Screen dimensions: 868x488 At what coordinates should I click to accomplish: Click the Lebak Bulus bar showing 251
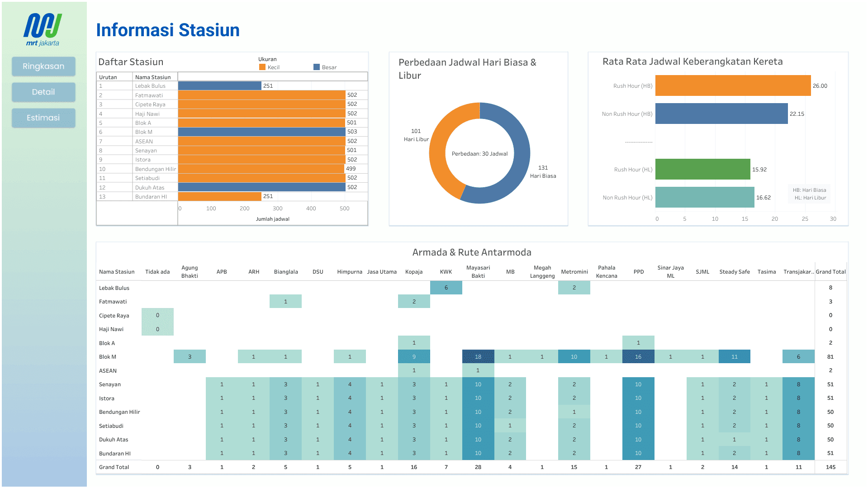tap(219, 85)
